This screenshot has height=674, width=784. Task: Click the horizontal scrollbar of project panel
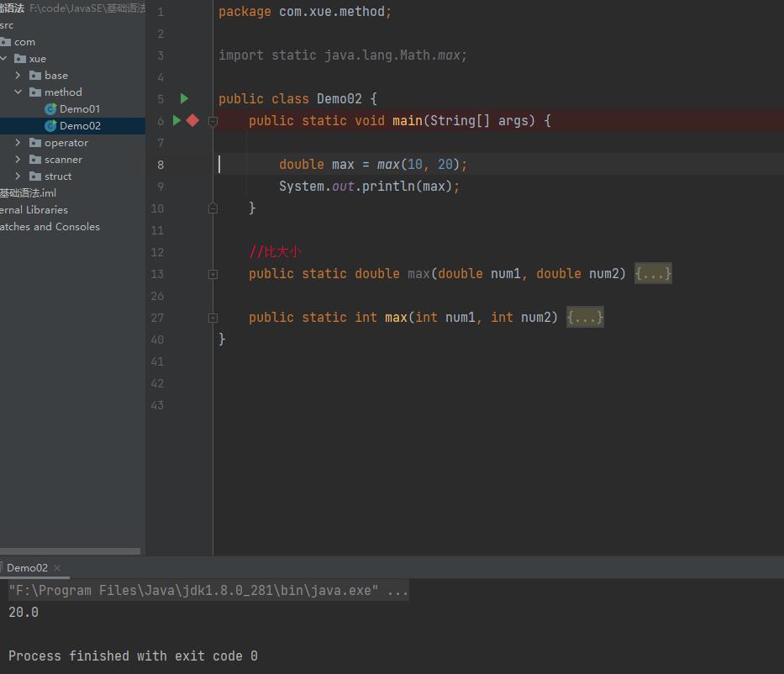[70, 551]
